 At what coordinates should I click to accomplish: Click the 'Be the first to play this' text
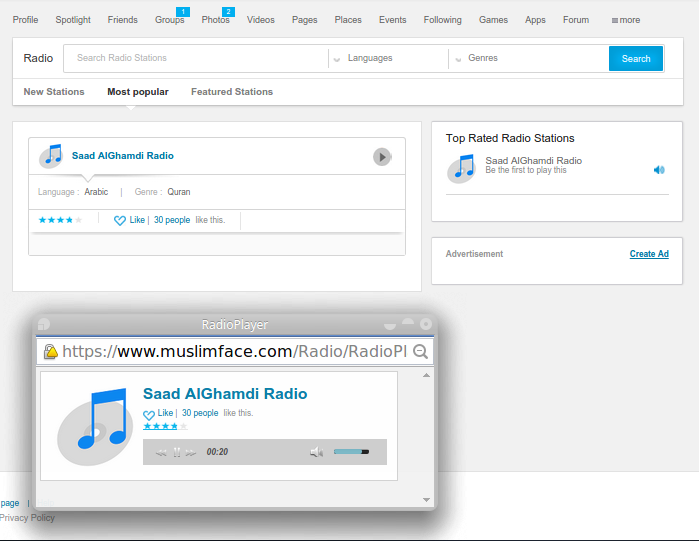(x=526, y=170)
